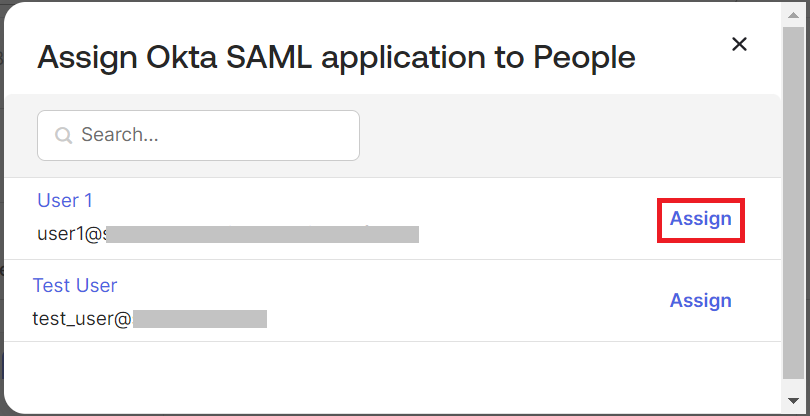Click the Assign Okta SAML application heading
810x416 pixels.
[x=336, y=57]
